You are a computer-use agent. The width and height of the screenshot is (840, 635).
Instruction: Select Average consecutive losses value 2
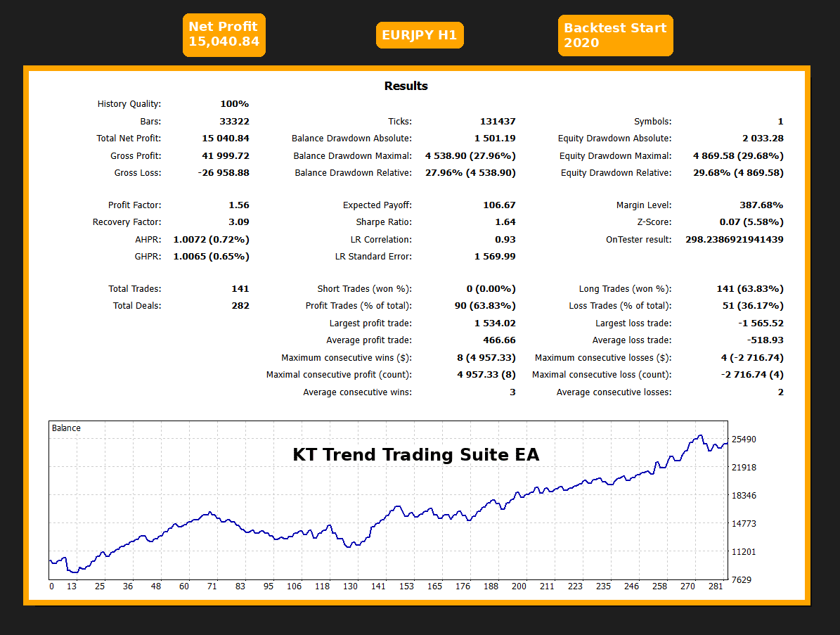tap(780, 392)
